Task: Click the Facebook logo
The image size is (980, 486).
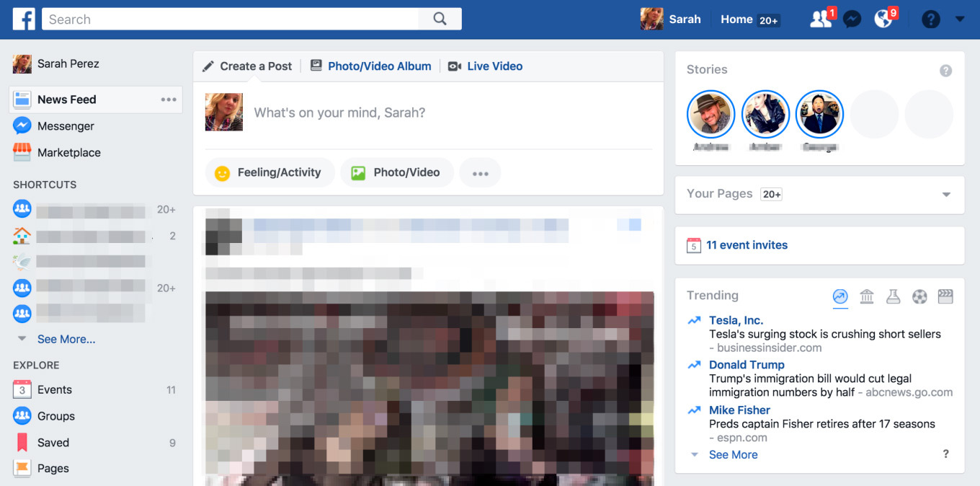Action: pos(24,19)
